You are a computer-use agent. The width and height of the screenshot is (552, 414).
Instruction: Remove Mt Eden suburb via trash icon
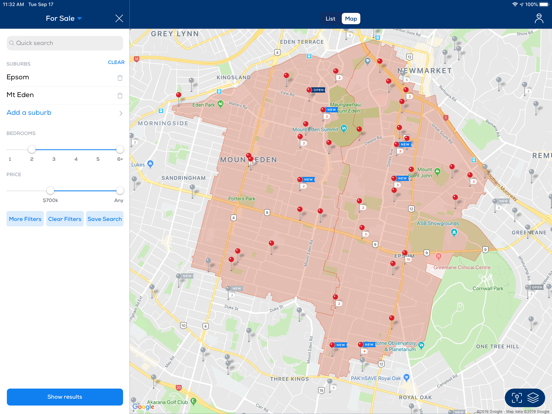click(x=120, y=95)
